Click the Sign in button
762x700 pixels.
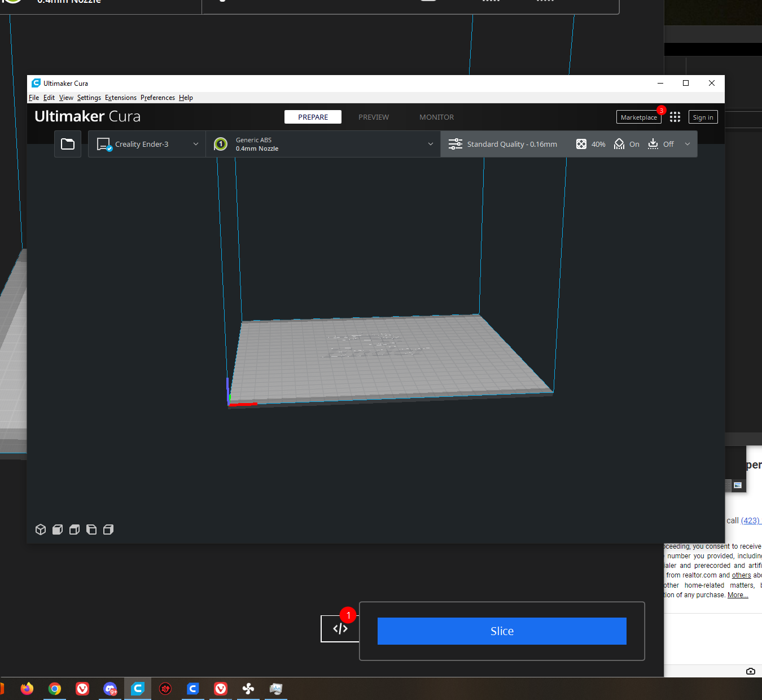(703, 117)
